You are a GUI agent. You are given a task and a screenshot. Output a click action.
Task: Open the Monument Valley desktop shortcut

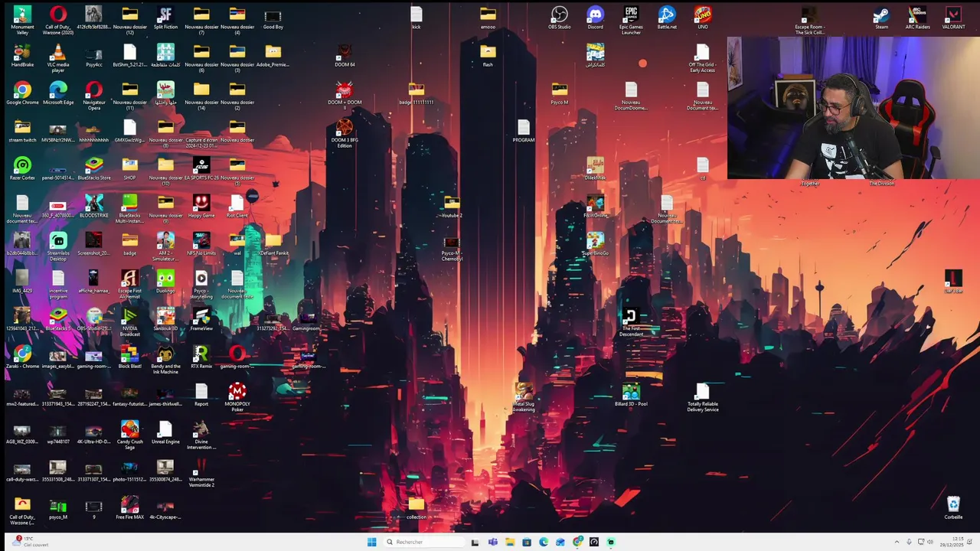(22, 19)
